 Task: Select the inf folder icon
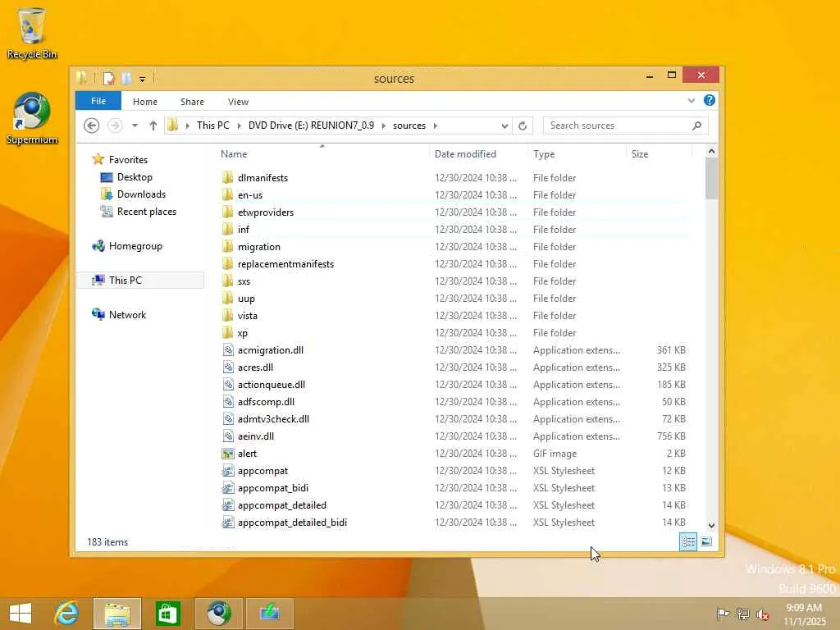(x=228, y=230)
